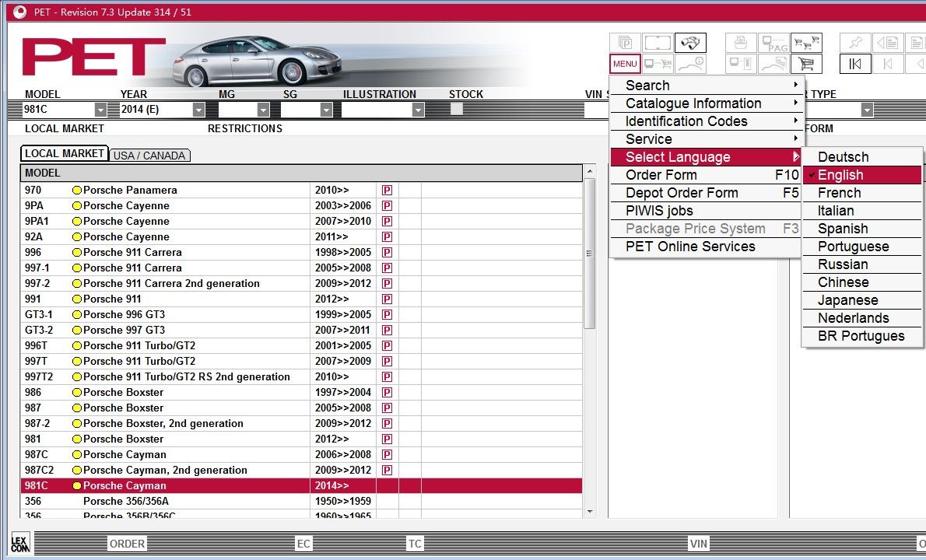926x560 pixels.
Task: Click the jump-to-first-page arrow icon
Action: pyautogui.click(x=854, y=64)
